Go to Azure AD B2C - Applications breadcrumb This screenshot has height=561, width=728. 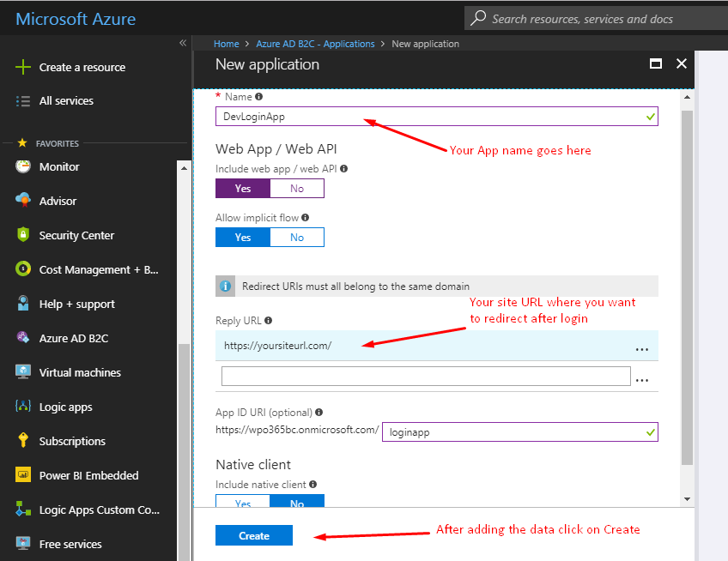click(315, 44)
